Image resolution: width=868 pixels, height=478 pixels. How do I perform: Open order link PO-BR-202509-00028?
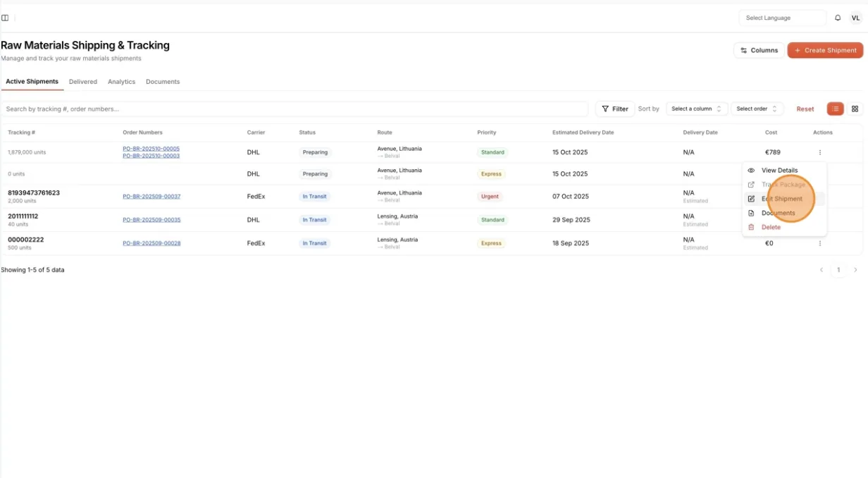click(151, 243)
